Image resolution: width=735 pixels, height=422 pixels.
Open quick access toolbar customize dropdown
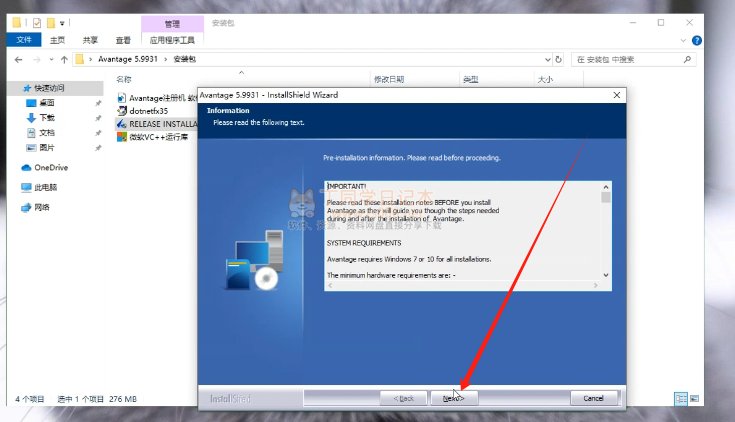click(62, 23)
